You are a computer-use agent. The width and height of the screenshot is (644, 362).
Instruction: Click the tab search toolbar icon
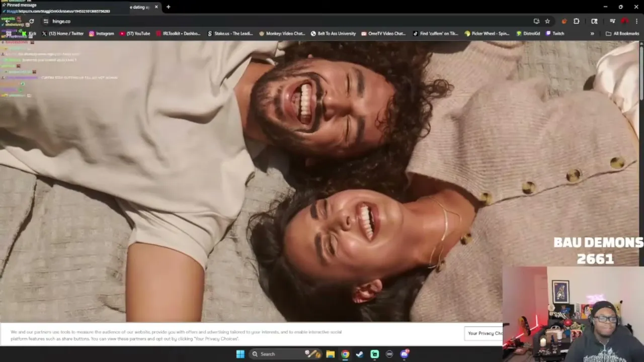pos(594,21)
